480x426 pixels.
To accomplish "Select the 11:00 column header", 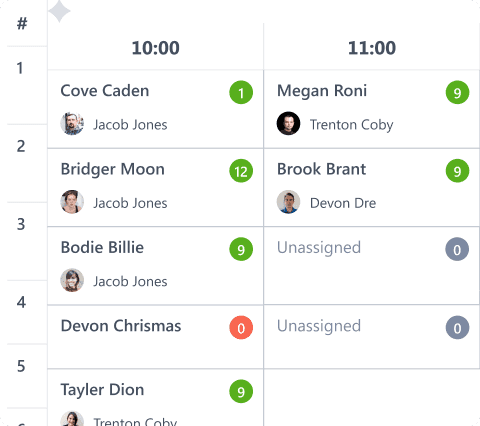I will click(372, 47).
